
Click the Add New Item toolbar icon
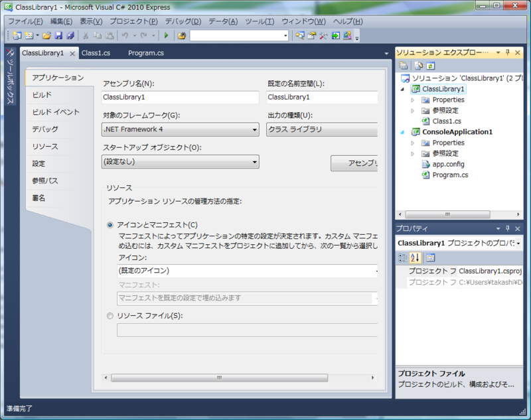pos(29,36)
